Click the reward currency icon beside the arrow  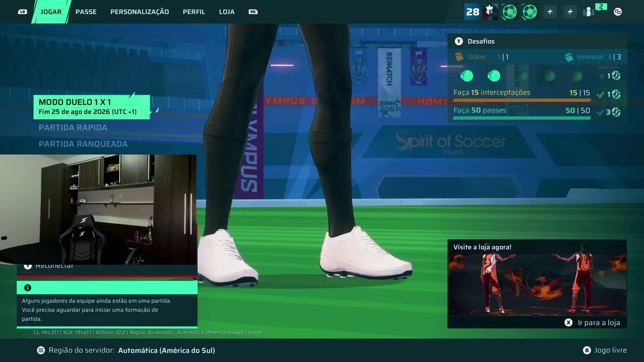[x=616, y=76]
